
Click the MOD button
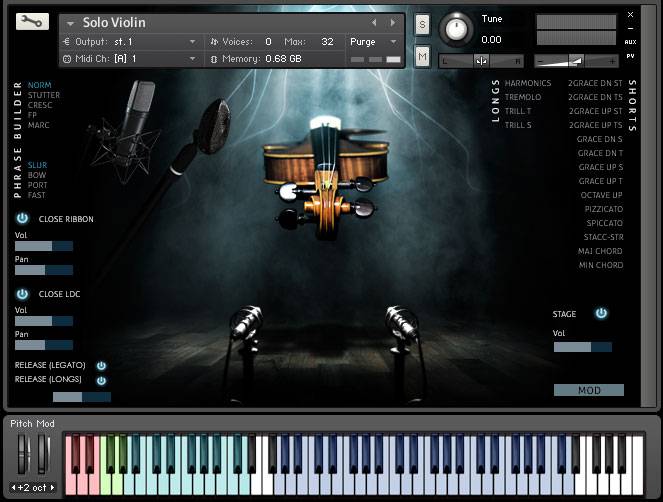click(x=589, y=390)
